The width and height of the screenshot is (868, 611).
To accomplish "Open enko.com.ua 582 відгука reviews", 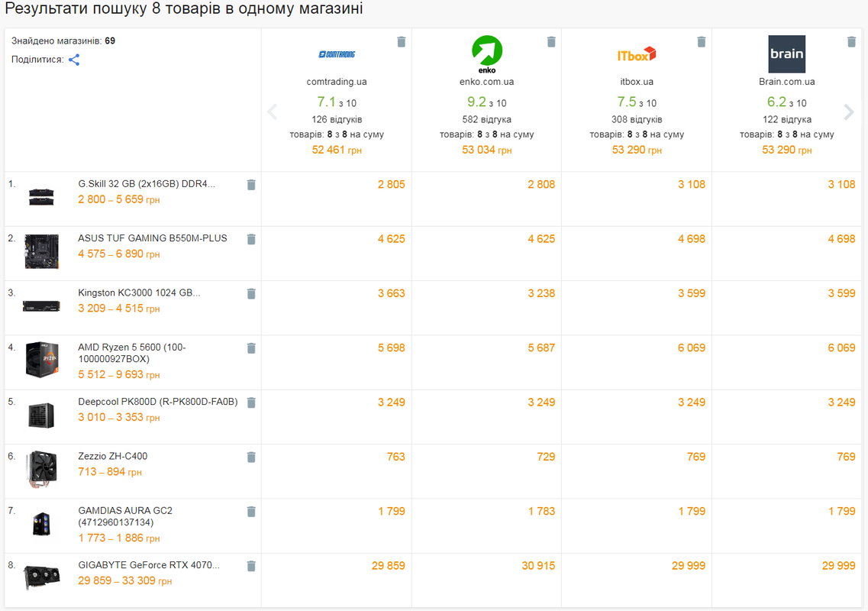I will click(x=486, y=119).
